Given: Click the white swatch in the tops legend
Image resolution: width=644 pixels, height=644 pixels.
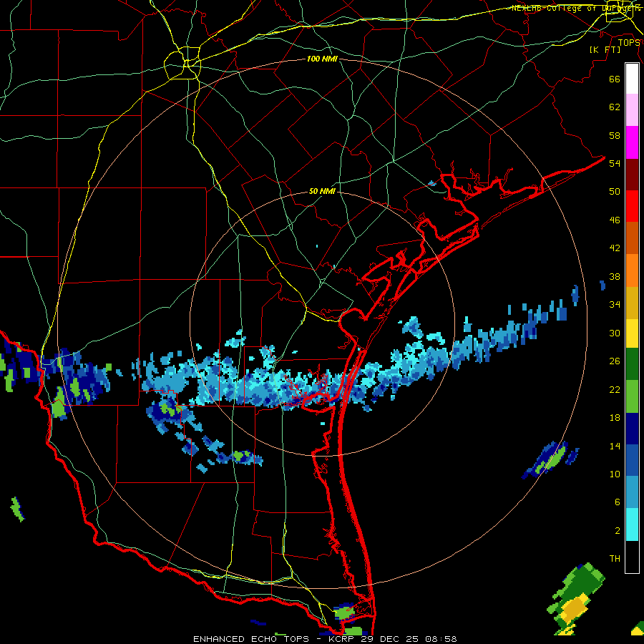Looking at the screenshot, I should (632, 79).
